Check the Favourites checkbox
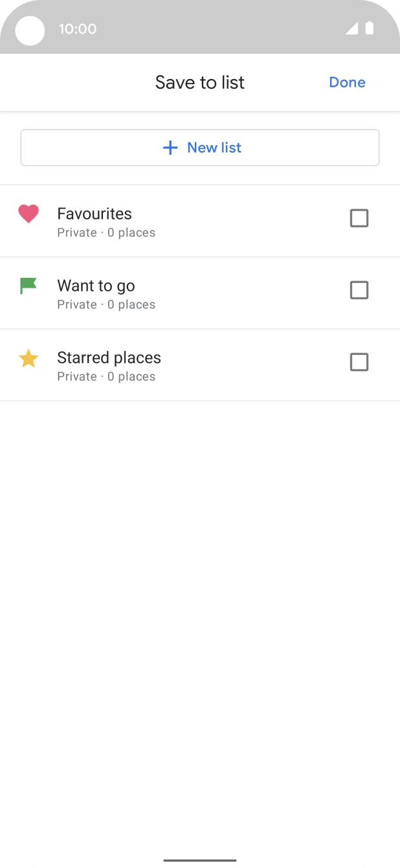This screenshot has width=400, height=868. click(359, 218)
